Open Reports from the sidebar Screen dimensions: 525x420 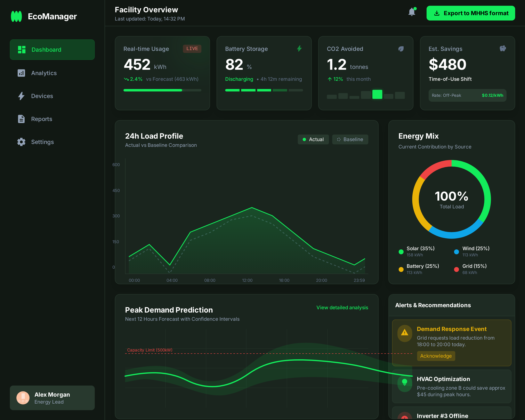pos(42,119)
